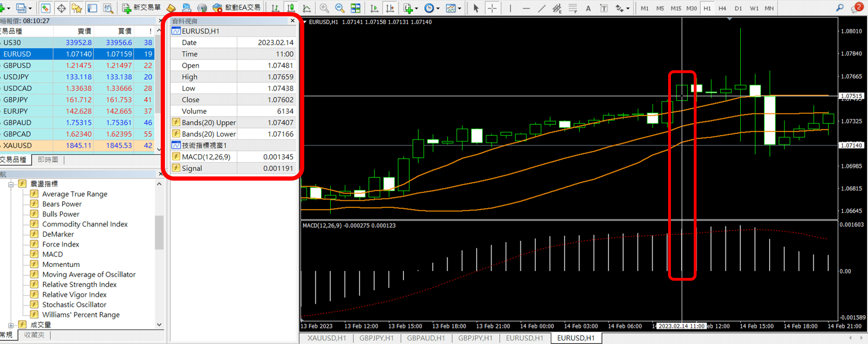Image resolution: width=868 pixels, height=344 pixels.
Task: Zoom out of the chart
Action: point(340,8)
